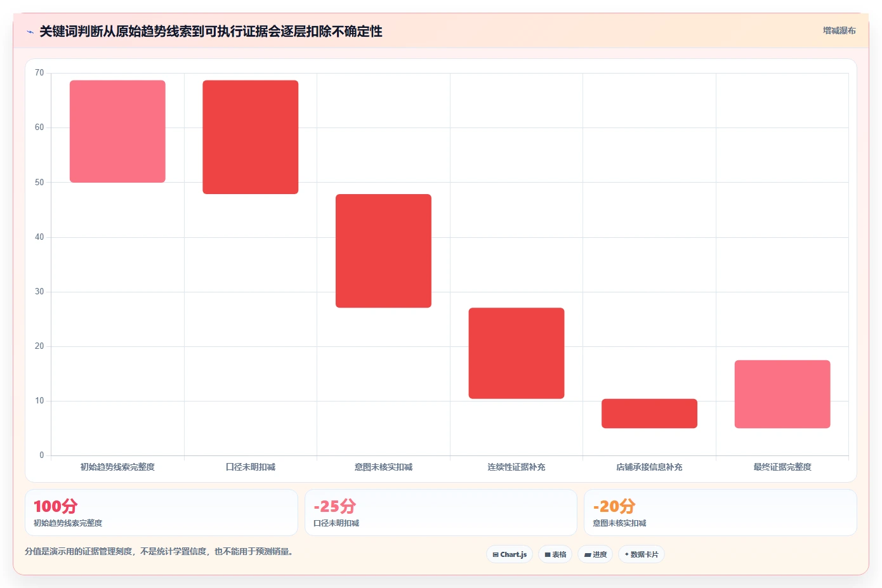Click the 初始趋势线索完整度 pink bar
The height and width of the screenshot is (588, 882).
pos(117,131)
